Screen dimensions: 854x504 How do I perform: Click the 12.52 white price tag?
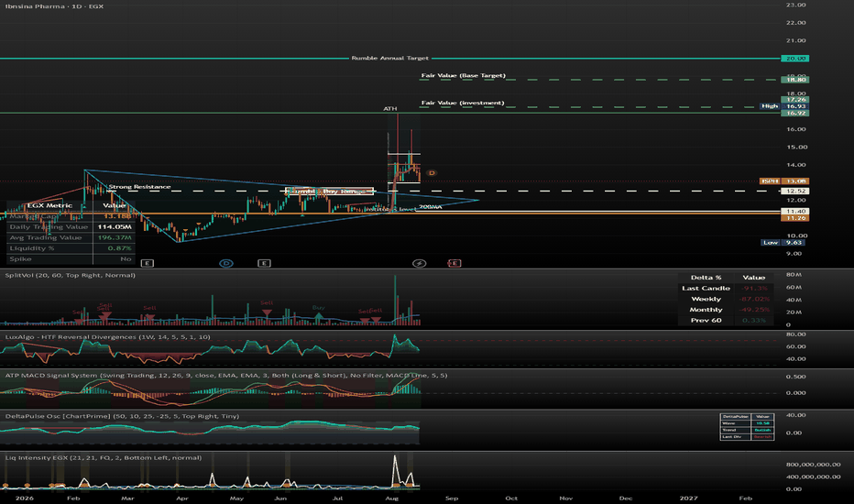(x=794, y=192)
